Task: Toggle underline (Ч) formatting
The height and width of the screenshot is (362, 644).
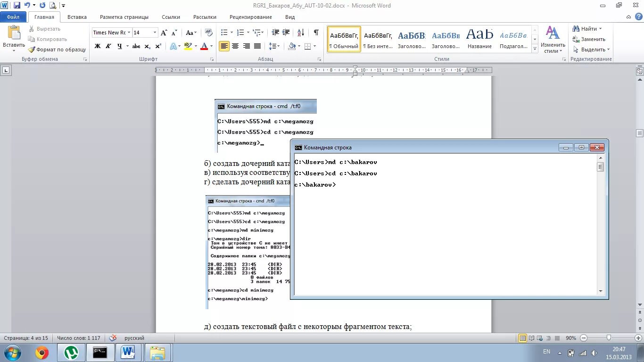Action: pos(120,46)
